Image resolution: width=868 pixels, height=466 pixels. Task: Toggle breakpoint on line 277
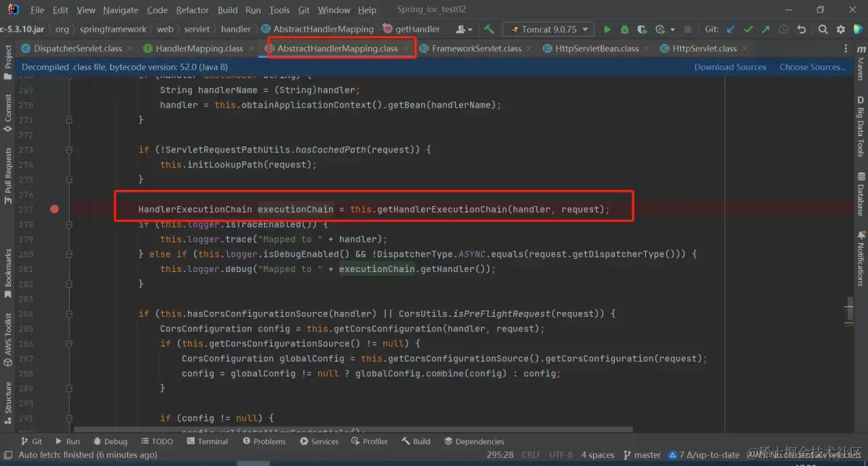click(x=54, y=209)
